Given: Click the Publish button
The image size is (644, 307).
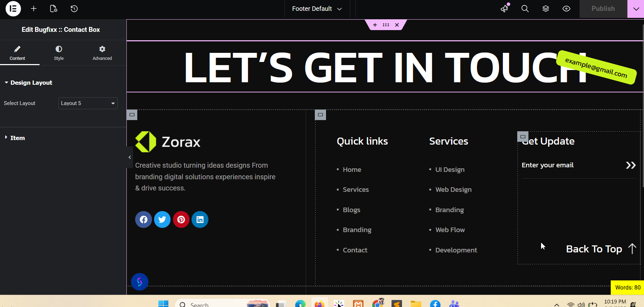Looking at the screenshot, I should point(603,9).
